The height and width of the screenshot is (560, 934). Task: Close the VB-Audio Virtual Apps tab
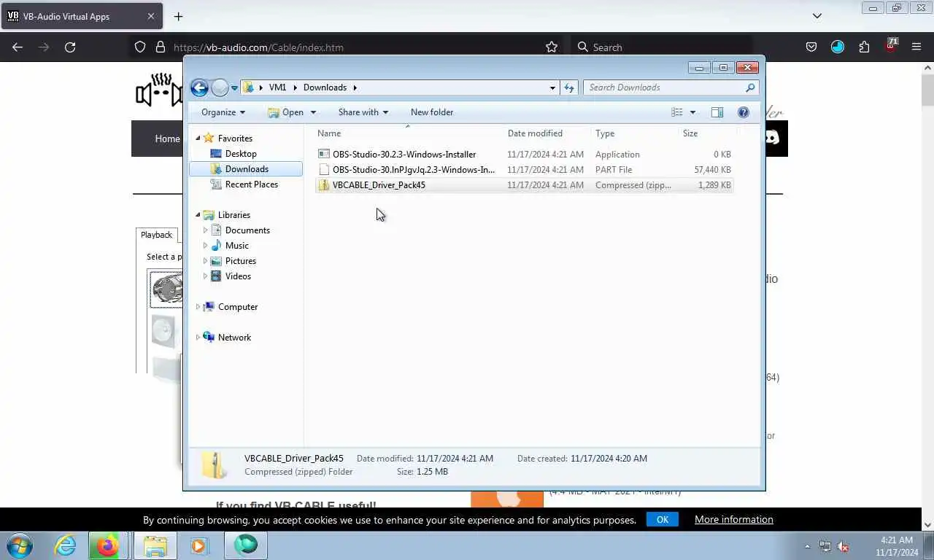pyautogui.click(x=151, y=16)
